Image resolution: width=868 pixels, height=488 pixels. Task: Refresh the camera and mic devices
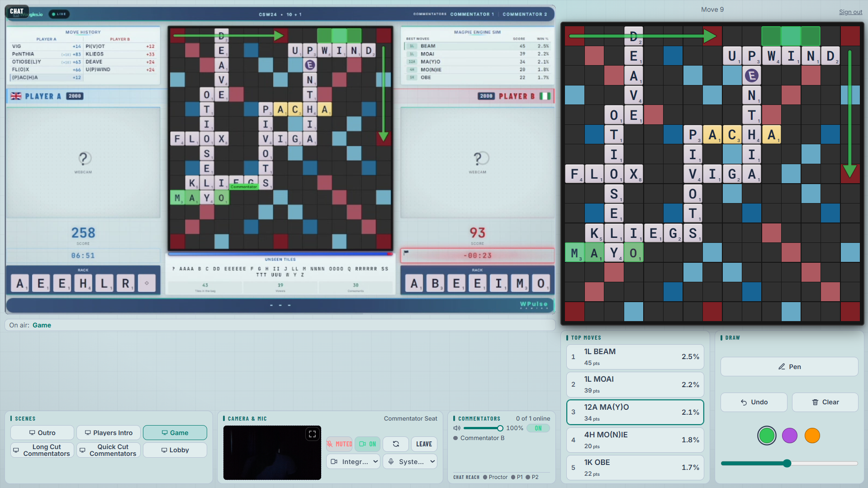click(396, 444)
